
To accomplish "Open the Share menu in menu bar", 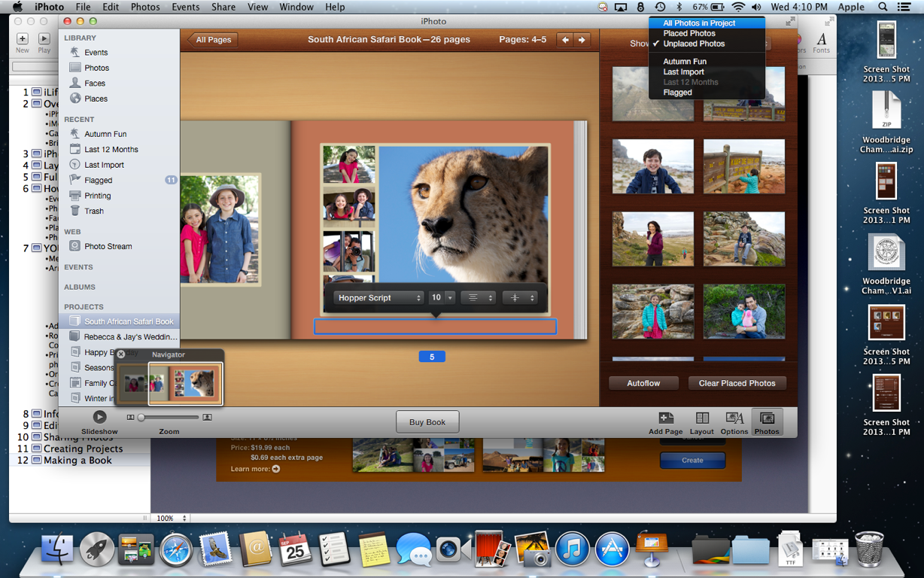I will (223, 7).
